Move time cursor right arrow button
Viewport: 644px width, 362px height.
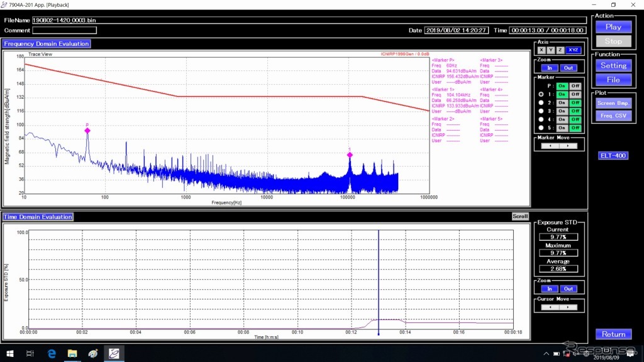click(x=568, y=307)
